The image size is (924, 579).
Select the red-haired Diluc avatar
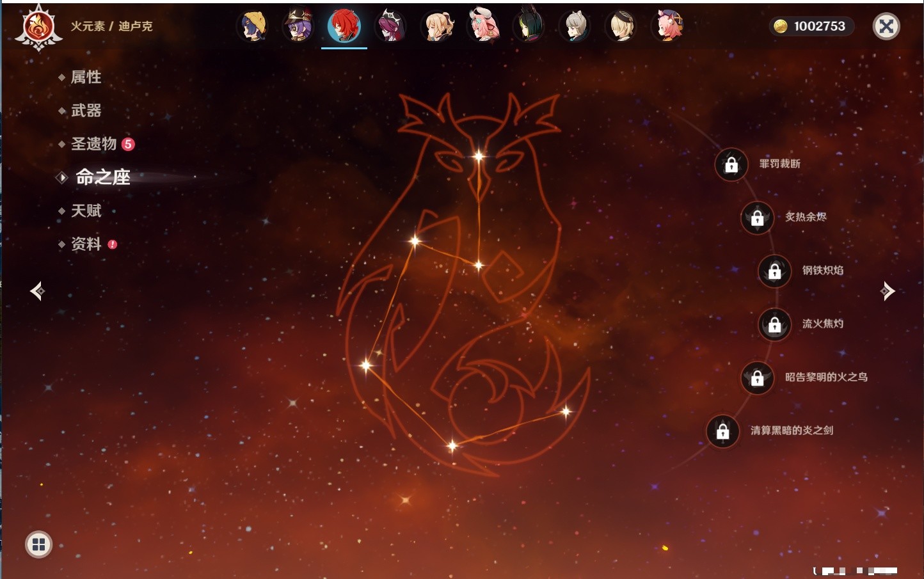click(x=344, y=26)
